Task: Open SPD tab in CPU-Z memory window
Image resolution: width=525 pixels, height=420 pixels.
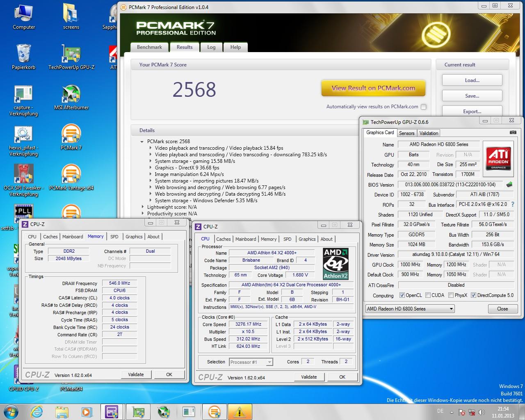Action: (x=114, y=237)
